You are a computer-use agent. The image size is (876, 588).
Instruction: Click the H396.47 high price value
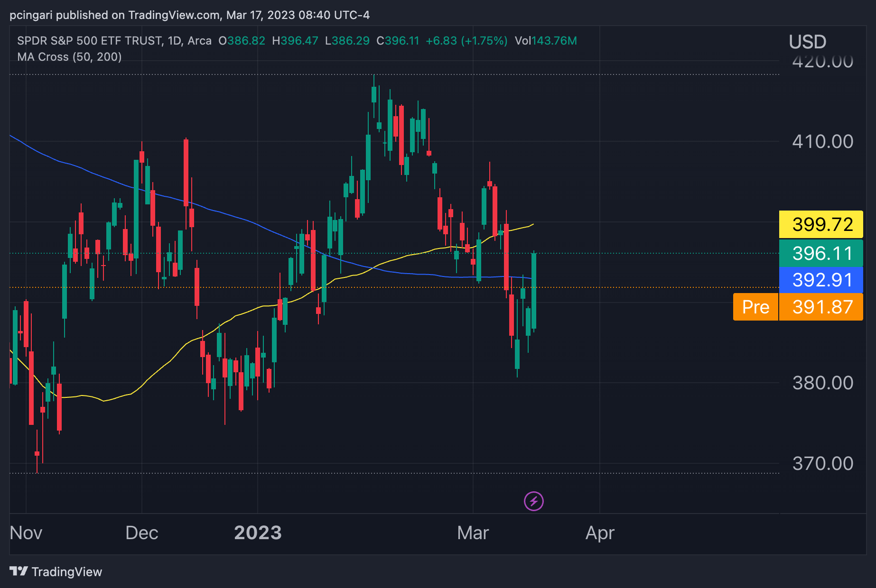pyautogui.click(x=295, y=41)
